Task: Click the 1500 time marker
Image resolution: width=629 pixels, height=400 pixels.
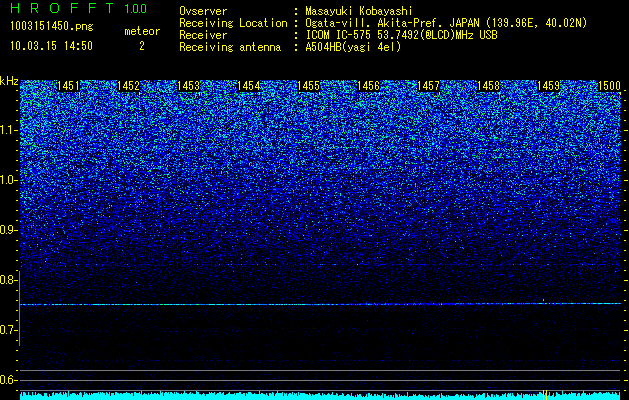Action: 609,86
